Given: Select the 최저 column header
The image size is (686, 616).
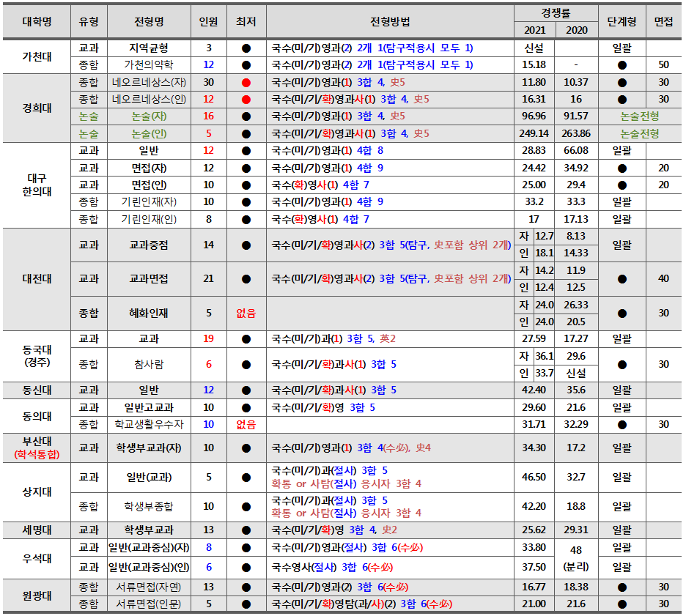Looking at the screenshot, I should [x=246, y=21].
